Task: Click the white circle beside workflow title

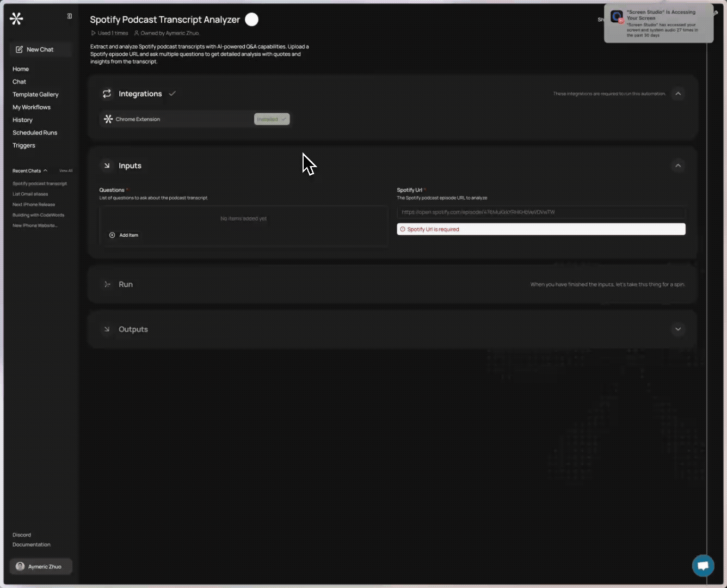Action: coord(251,20)
